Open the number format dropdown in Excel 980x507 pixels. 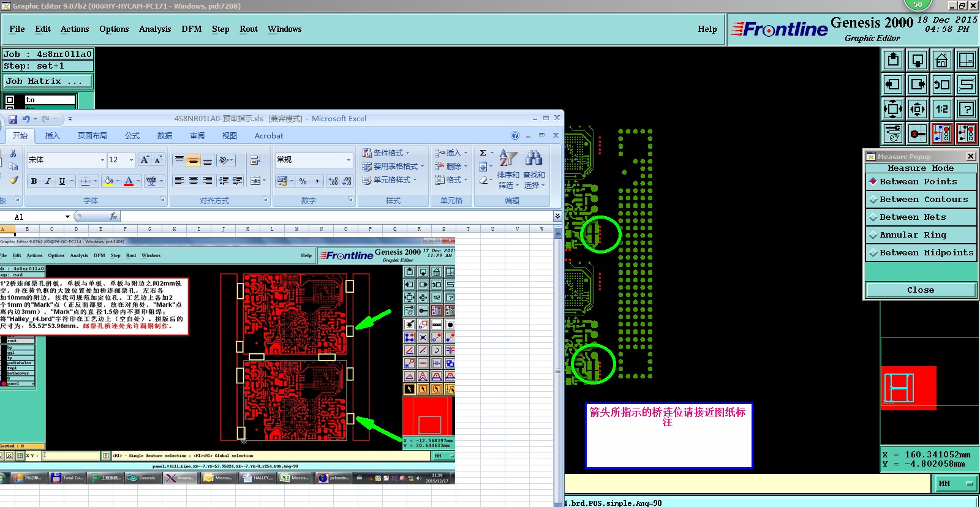[349, 160]
